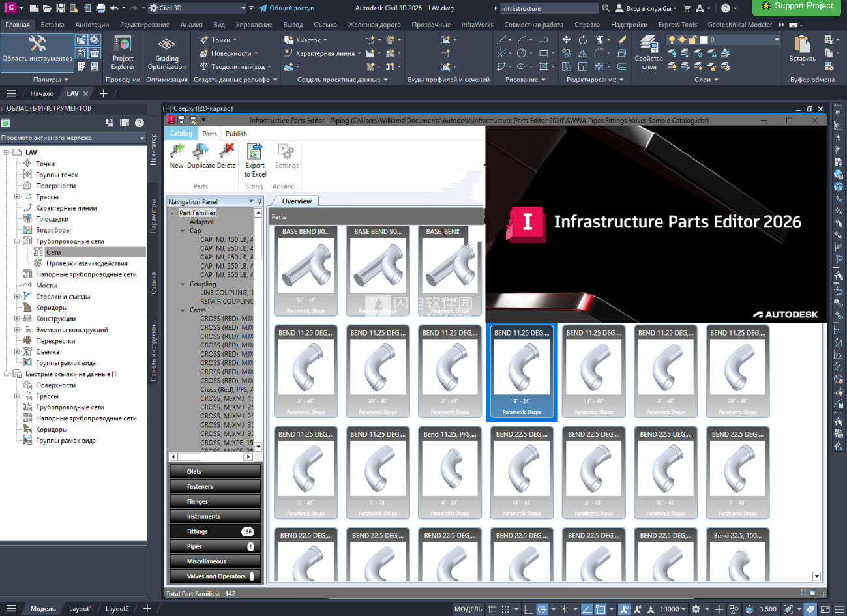Select the Поверхности tree item under LAV
The width and height of the screenshot is (847, 616).
pos(55,186)
